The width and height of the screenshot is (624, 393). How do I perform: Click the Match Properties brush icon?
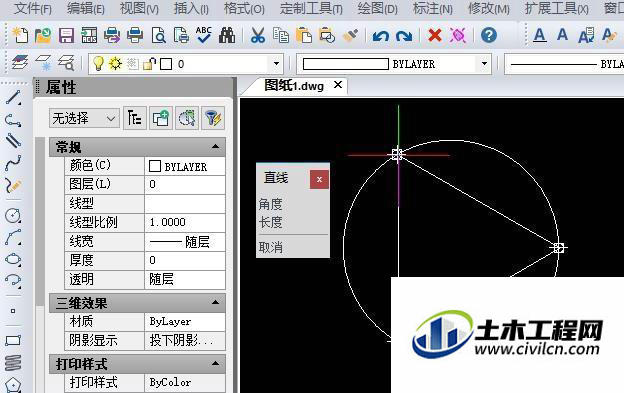tap(350, 35)
